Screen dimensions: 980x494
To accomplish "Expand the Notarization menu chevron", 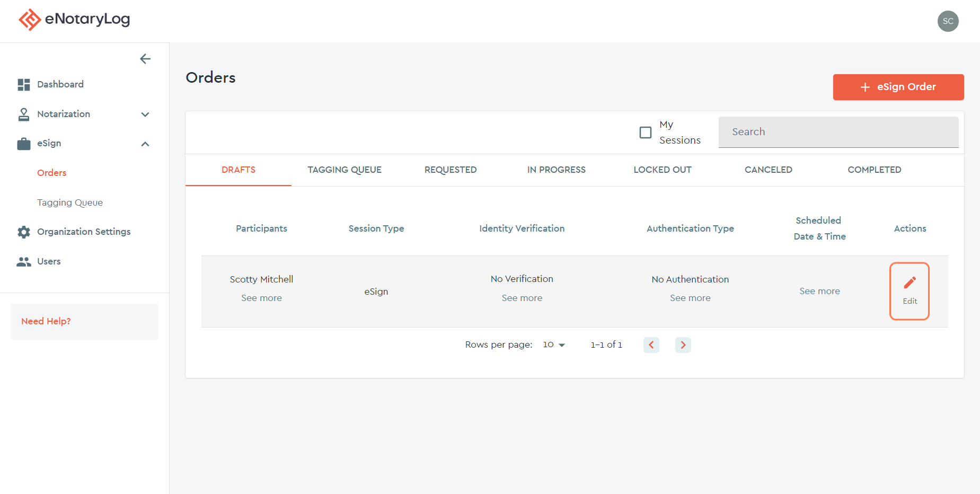I will [145, 114].
